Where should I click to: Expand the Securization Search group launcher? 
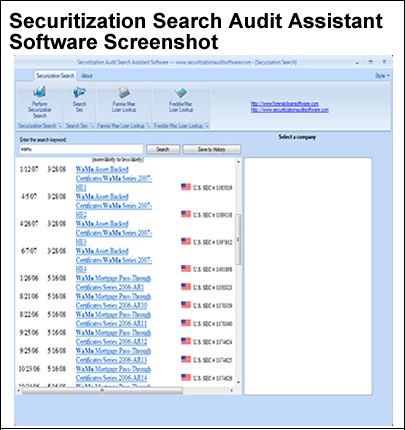click(60, 126)
